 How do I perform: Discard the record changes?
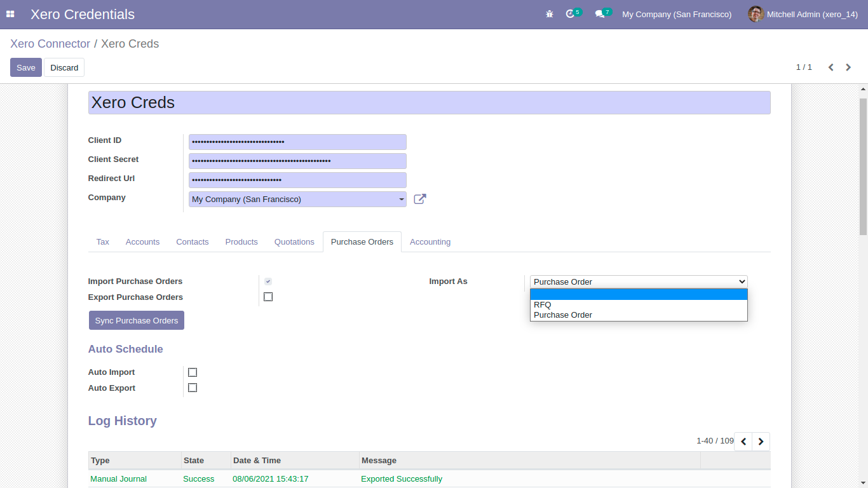coord(64,67)
